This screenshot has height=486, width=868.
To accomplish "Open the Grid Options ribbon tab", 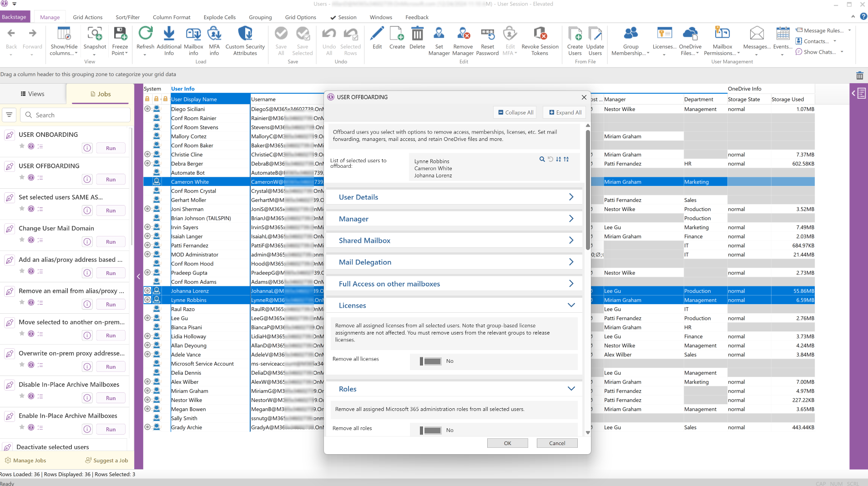I will (x=300, y=17).
